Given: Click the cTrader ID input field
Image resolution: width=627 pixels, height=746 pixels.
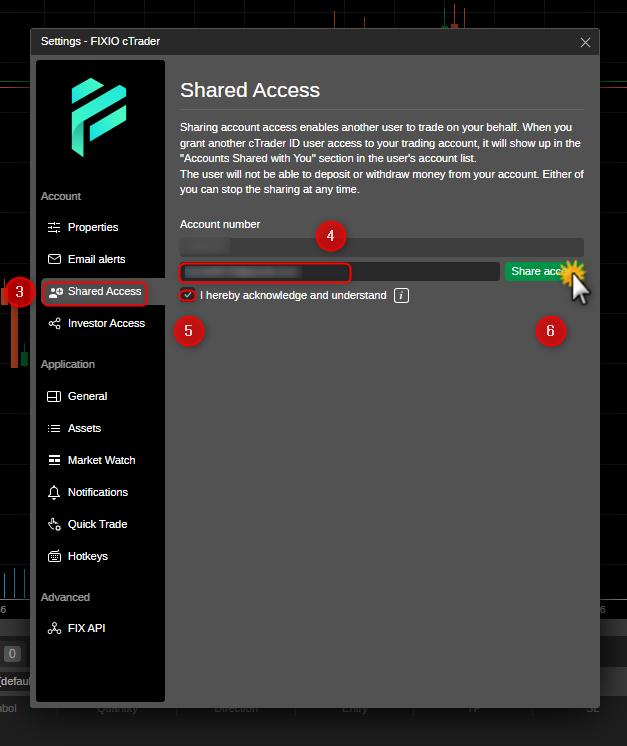Looking at the screenshot, I should 340,272.
